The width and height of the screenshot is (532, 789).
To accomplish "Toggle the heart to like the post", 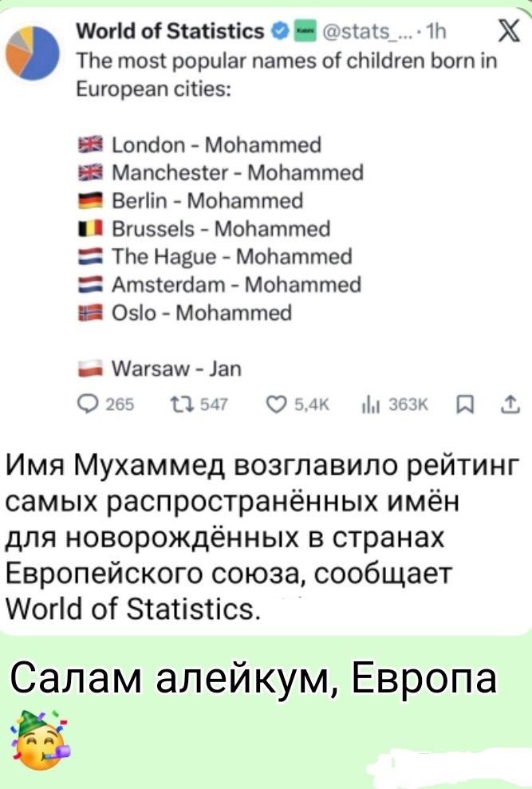I will point(277,404).
